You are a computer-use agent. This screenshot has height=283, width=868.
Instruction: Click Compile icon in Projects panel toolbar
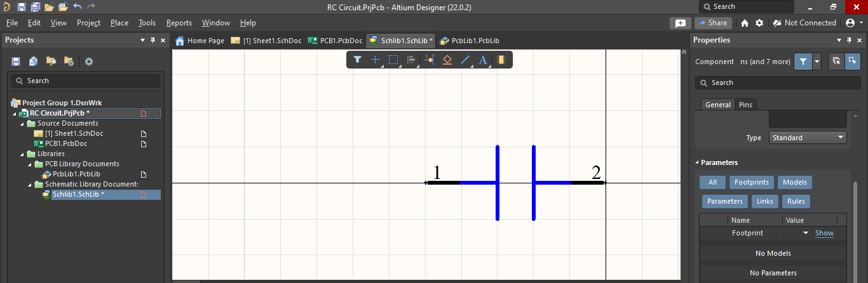click(34, 62)
